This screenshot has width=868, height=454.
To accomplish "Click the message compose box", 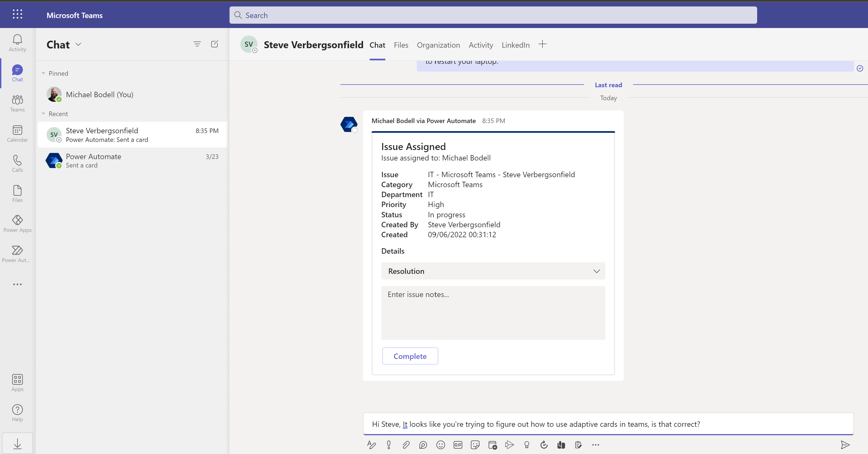I will (608, 424).
